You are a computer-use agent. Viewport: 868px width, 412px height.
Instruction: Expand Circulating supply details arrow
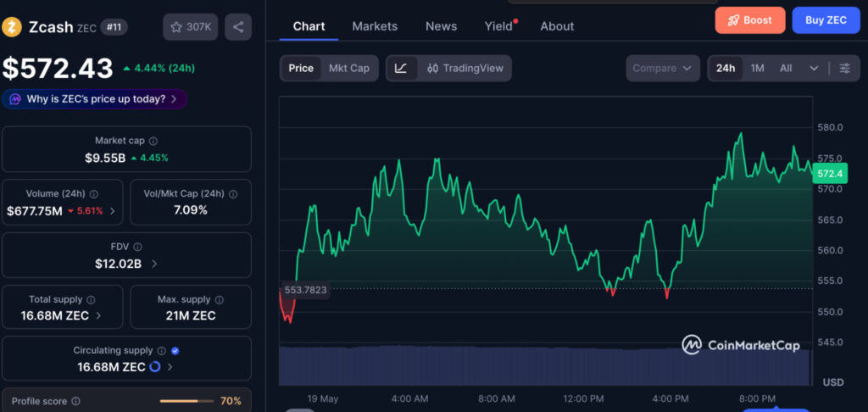[170, 366]
